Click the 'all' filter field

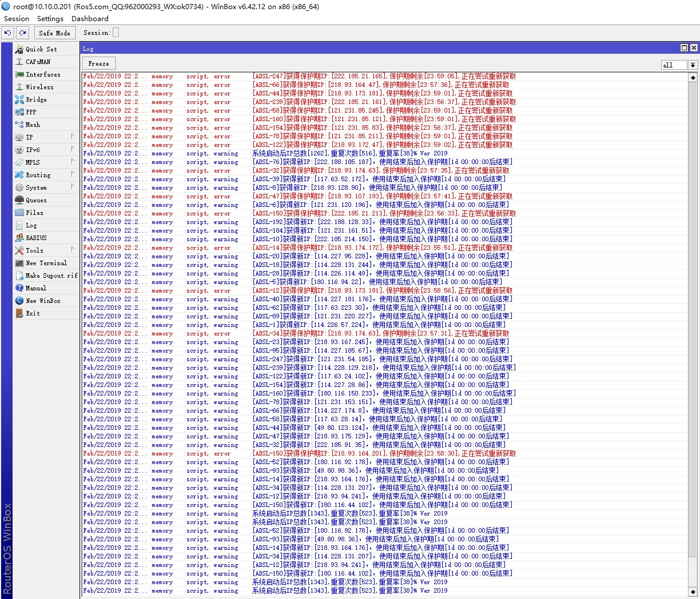click(674, 65)
